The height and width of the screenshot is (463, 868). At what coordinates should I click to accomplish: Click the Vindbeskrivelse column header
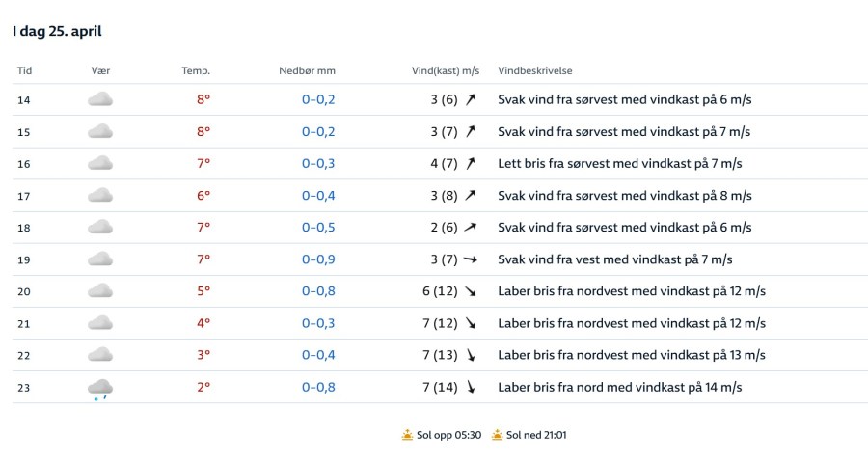pos(534,71)
